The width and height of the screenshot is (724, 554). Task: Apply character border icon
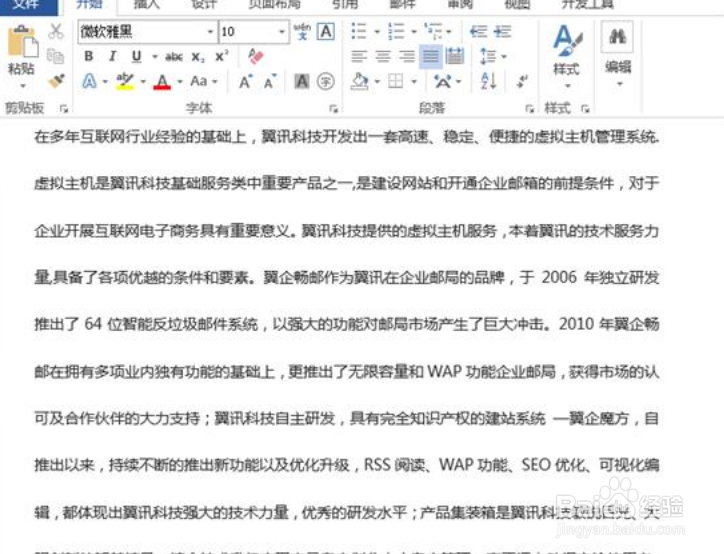point(326,31)
